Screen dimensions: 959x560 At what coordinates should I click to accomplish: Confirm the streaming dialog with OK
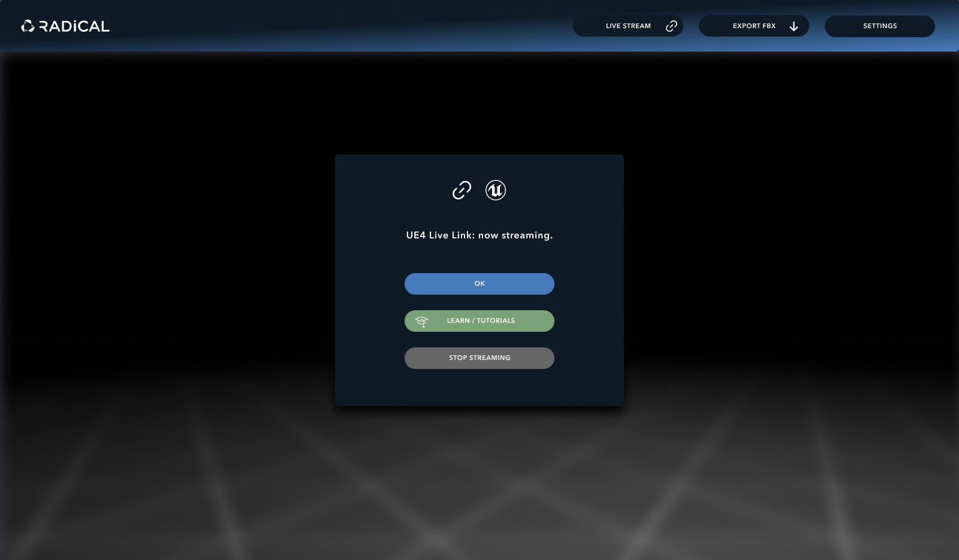click(479, 283)
